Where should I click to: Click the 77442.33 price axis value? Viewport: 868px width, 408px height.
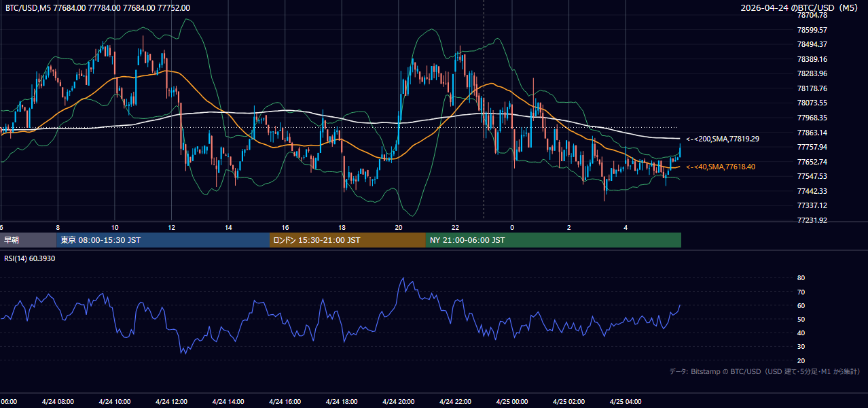pos(812,191)
